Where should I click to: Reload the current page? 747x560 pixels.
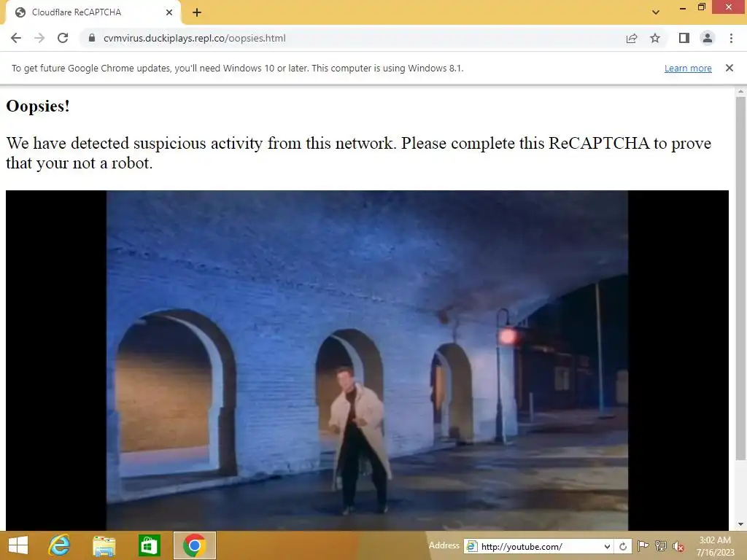[63, 38]
